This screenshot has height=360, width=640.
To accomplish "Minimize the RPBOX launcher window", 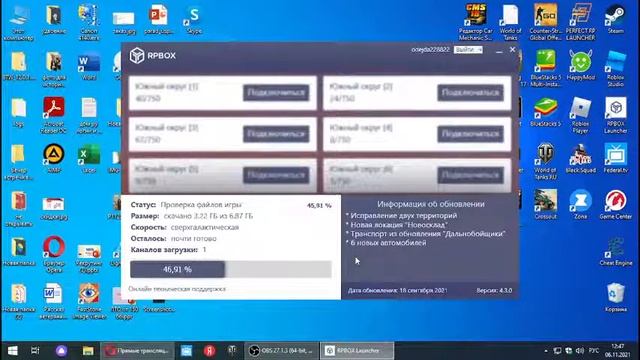I will click(499, 51).
